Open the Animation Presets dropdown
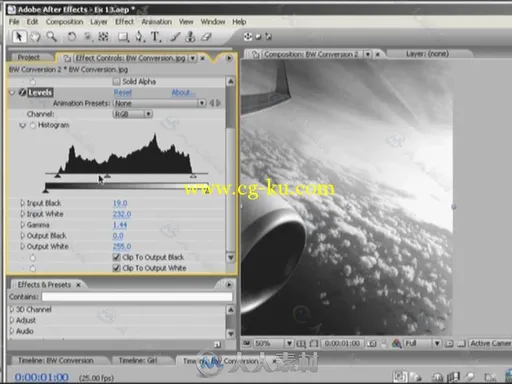The width and height of the screenshot is (512, 384). point(160,103)
